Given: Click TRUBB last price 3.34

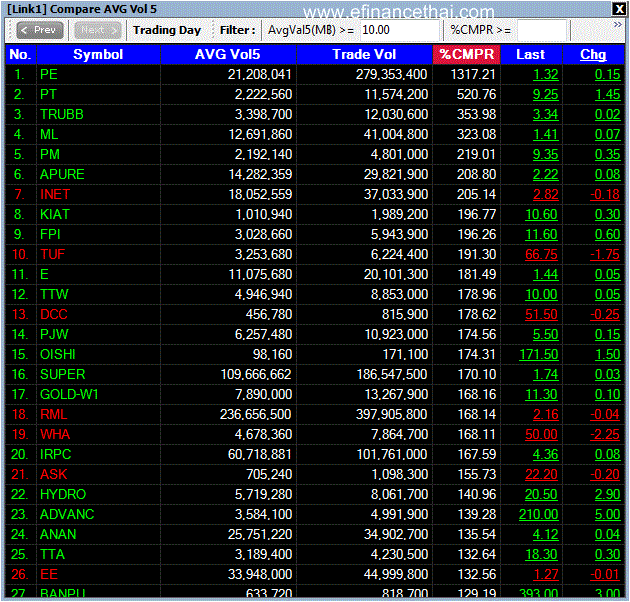Looking at the screenshot, I should [546, 115].
